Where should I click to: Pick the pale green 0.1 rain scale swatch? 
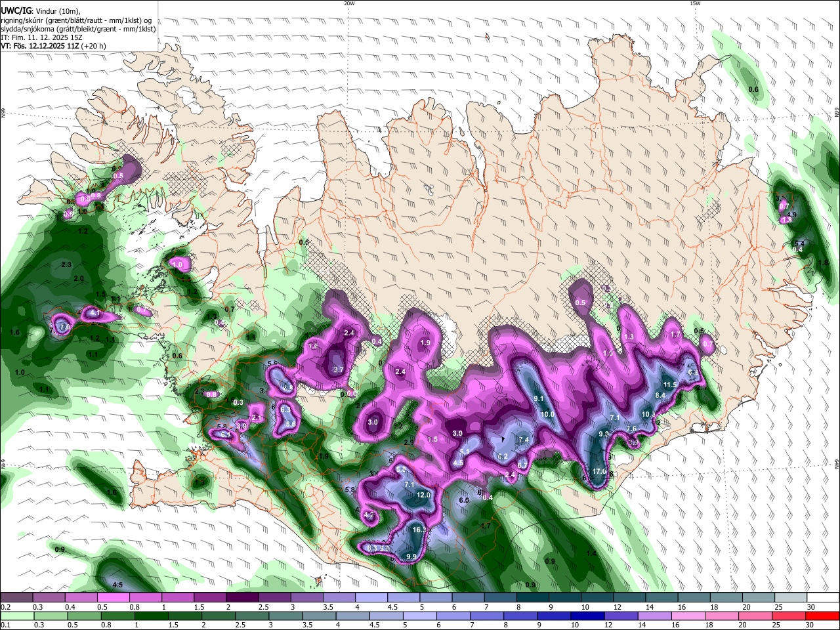[x=17, y=616]
